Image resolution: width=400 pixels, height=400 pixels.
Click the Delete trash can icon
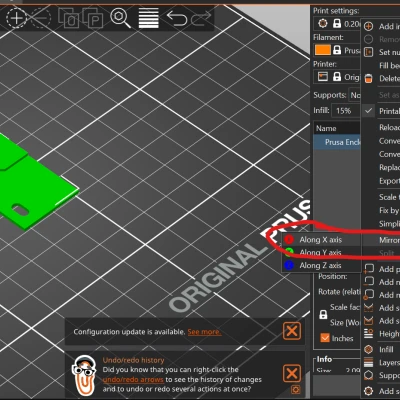click(x=368, y=79)
